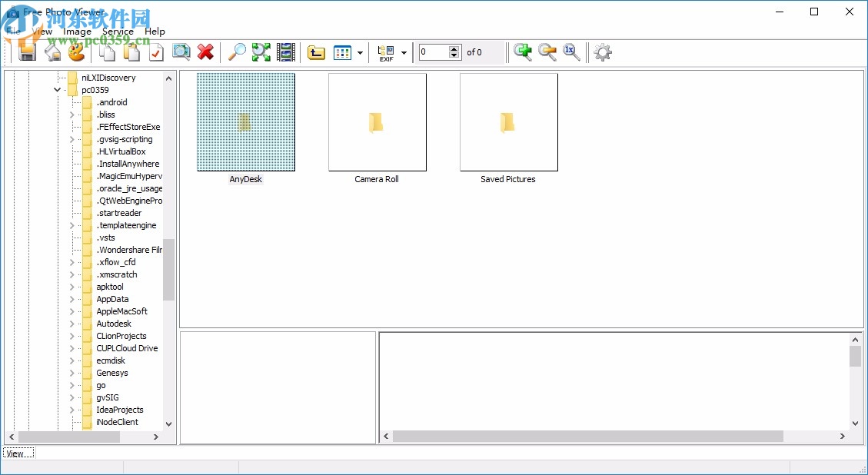868x475 pixels.
Task: Select the .xmscratch folder in tree
Action: [x=117, y=274]
